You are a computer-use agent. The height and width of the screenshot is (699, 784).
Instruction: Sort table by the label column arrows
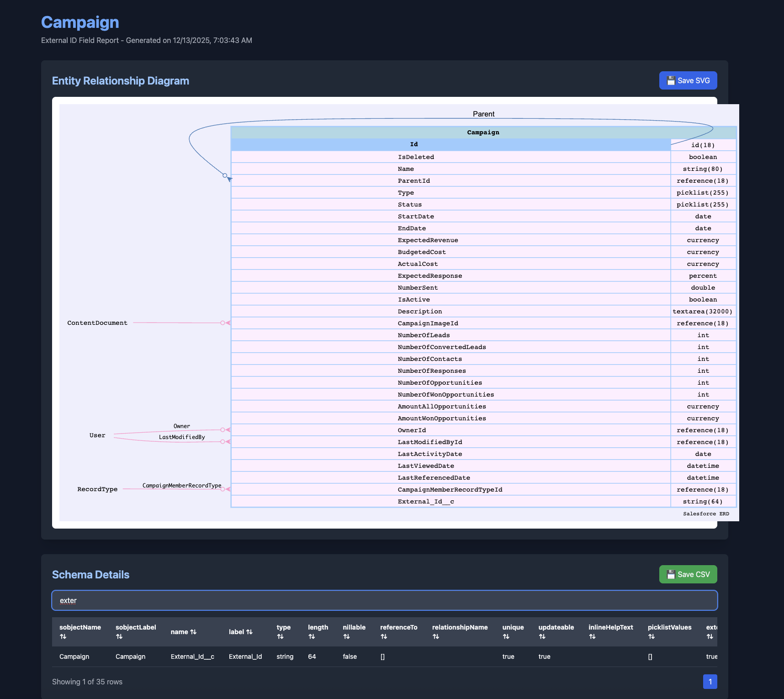click(249, 632)
